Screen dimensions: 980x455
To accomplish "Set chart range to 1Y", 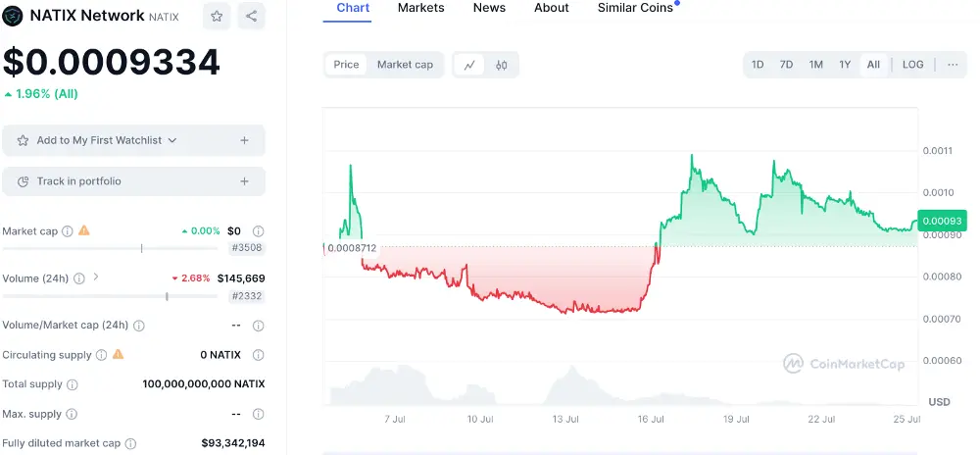I will coord(845,65).
